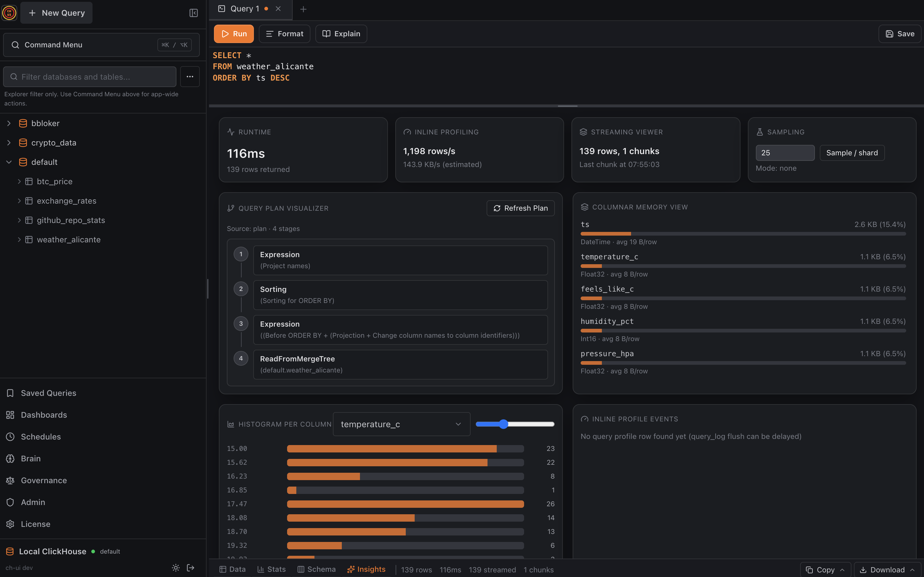Switch to the Insights tab
The image size is (924, 577).
click(x=366, y=569)
